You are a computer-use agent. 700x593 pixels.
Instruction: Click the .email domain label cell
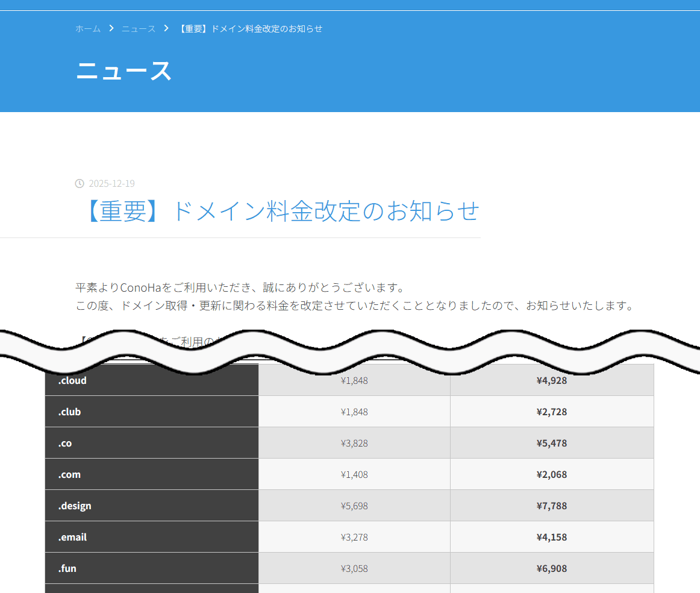click(x=72, y=537)
